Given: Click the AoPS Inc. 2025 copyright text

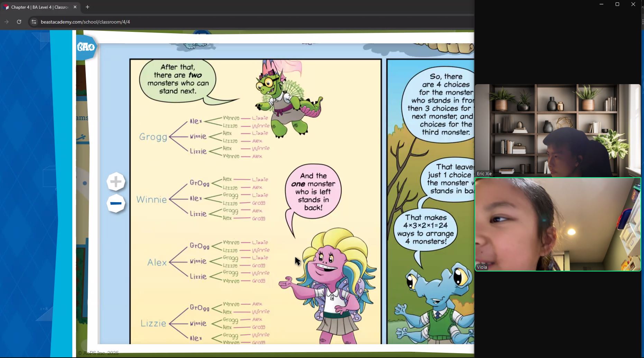Looking at the screenshot, I should coord(98,353).
